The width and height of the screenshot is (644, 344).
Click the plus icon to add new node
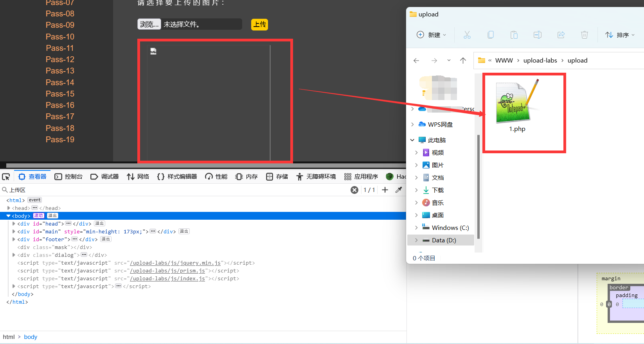[385, 190]
